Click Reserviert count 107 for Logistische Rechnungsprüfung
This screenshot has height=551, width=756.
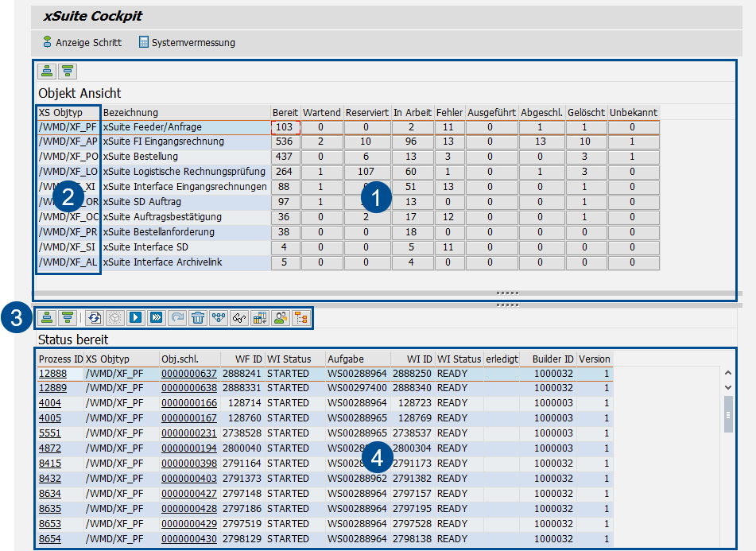point(366,172)
